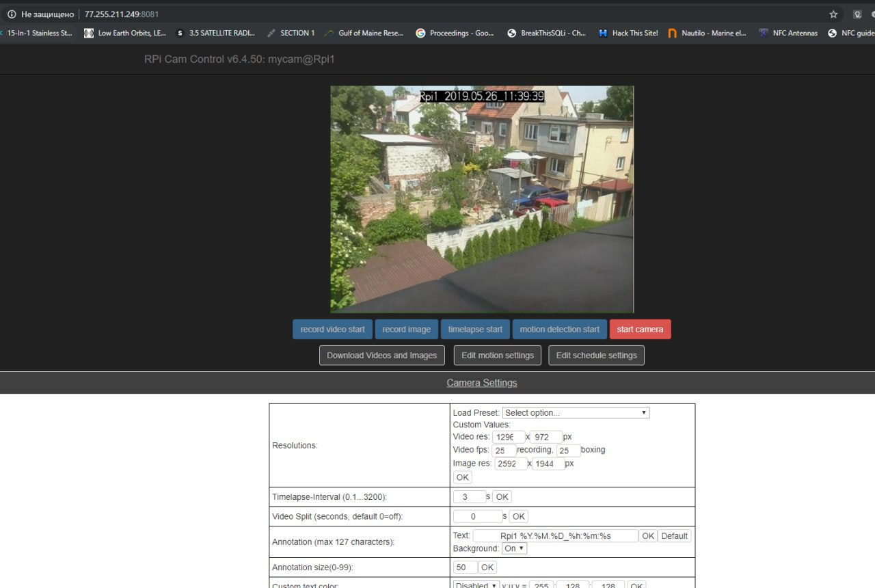875x588 pixels.
Task: Open the BreakThisSQLi bookmark
Action: click(547, 33)
